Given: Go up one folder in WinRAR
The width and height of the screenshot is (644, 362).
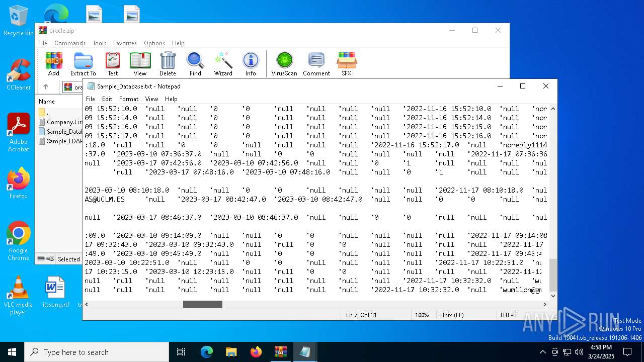Looking at the screenshot, I should (x=46, y=87).
